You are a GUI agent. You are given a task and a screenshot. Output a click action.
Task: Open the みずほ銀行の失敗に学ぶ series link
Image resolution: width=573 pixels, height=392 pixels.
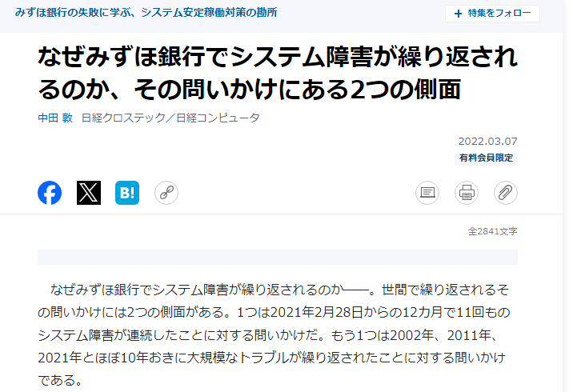(x=146, y=13)
